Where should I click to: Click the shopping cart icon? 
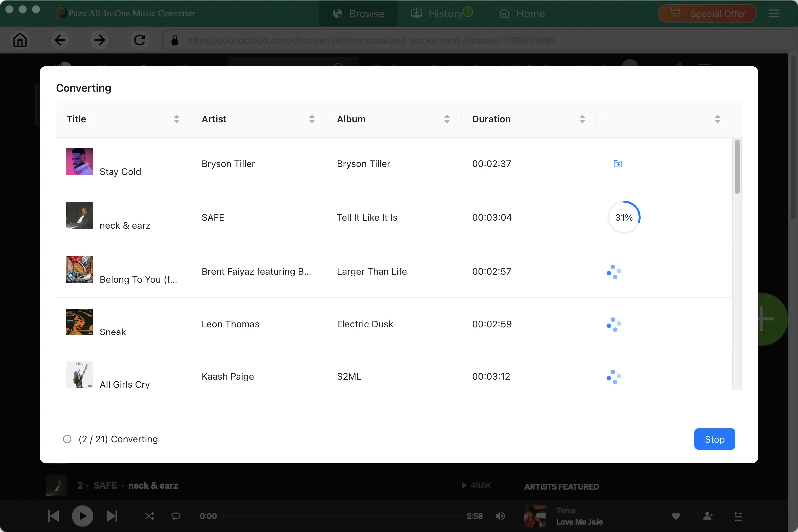click(675, 13)
